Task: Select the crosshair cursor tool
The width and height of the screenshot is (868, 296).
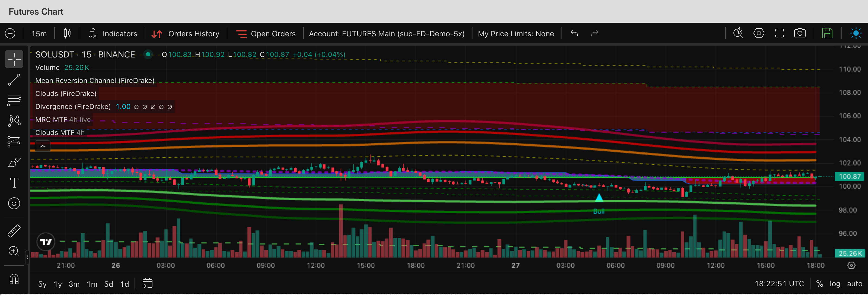Action: pyautogui.click(x=14, y=60)
